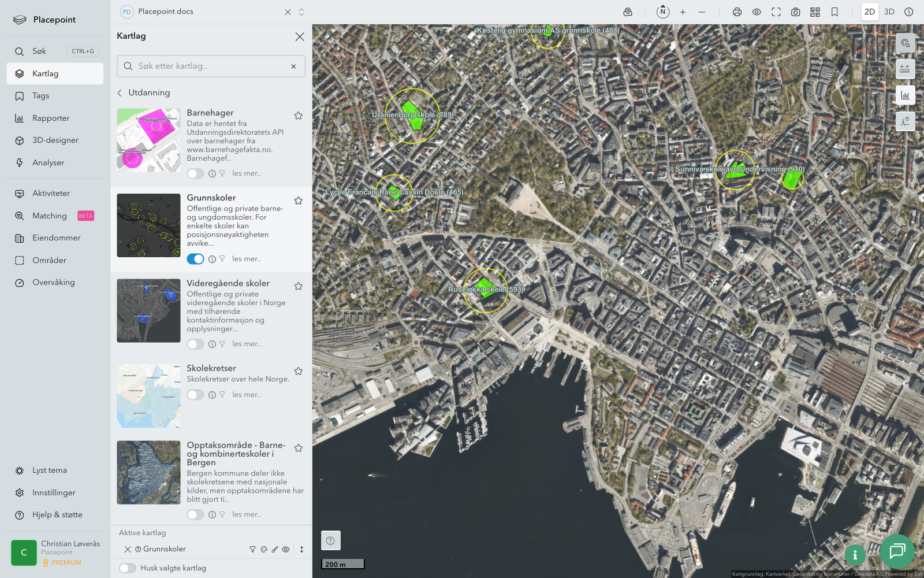Click the bookmark icon in top toolbar

[x=834, y=12]
